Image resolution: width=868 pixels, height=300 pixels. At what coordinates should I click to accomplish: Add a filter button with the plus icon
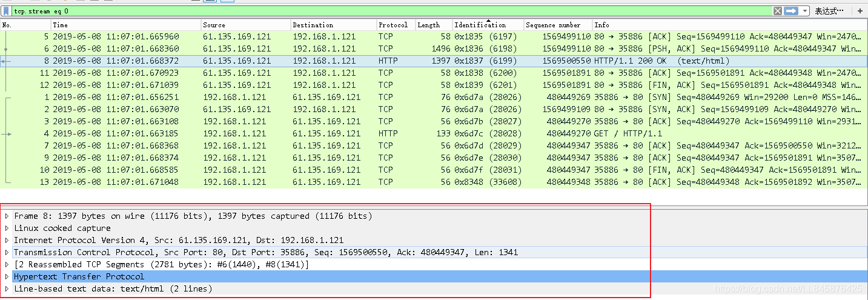pyautogui.click(x=860, y=11)
